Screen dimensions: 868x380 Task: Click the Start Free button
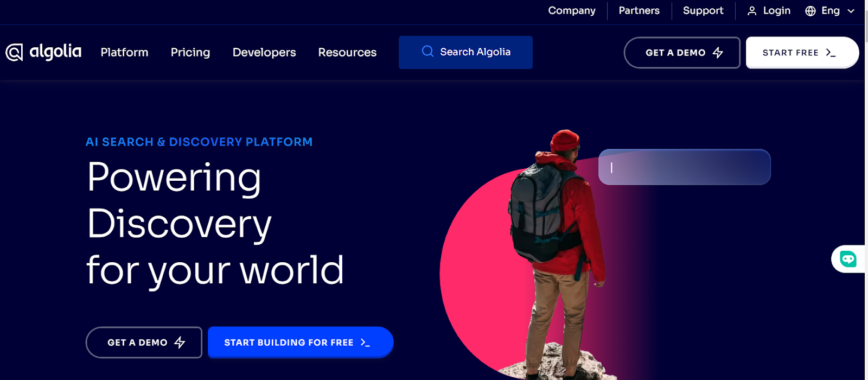pos(802,53)
